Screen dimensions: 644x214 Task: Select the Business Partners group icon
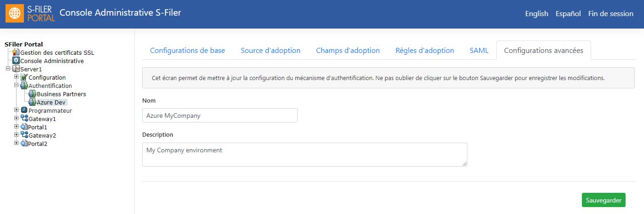pos(33,94)
